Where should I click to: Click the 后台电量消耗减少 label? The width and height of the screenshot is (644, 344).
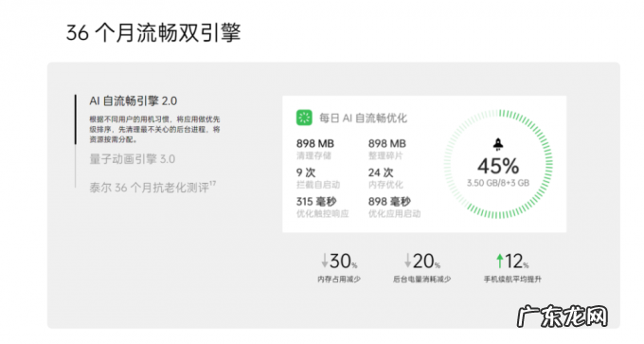pyautogui.click(x=421, y=280)
